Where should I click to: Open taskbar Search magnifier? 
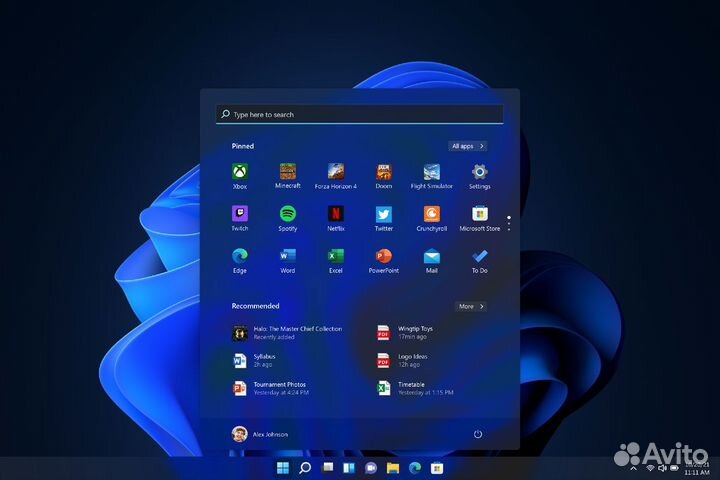pos(305,468)
